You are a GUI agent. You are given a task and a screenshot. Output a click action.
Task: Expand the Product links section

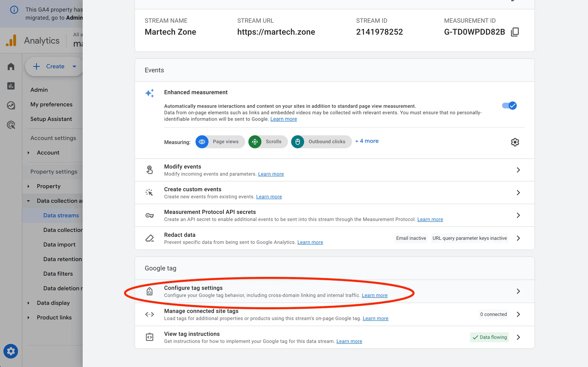28,318
